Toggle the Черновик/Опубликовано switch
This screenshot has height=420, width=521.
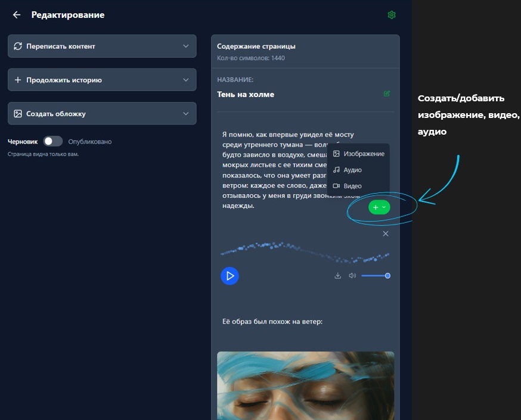pyautogui.click(x=53, y=141)
